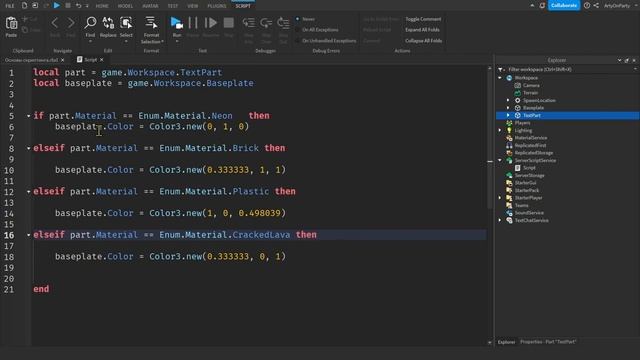Click the Step Over debugger icon
Viewport: 640px width, 360px height.
click(266, 23)
